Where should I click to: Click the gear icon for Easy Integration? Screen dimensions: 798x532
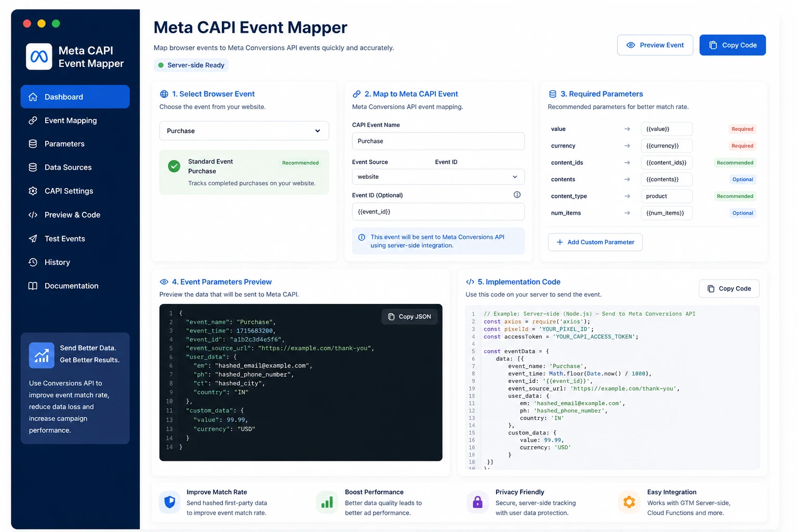(629, 502)
